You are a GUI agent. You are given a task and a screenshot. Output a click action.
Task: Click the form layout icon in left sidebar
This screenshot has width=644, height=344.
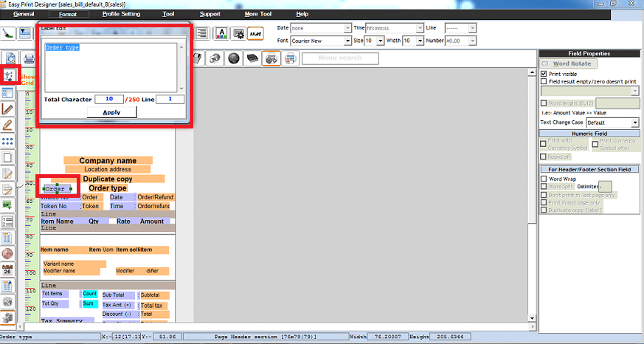point(7,93)
